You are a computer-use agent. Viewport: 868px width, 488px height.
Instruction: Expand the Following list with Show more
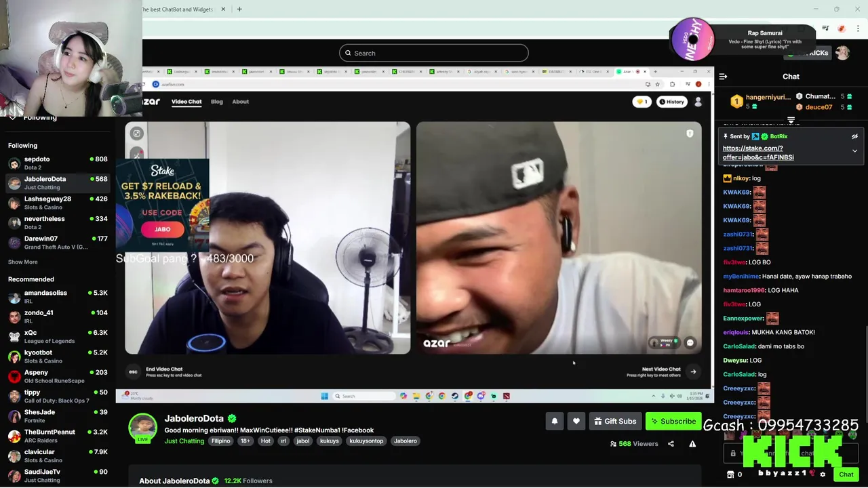(x=23, y=262)
